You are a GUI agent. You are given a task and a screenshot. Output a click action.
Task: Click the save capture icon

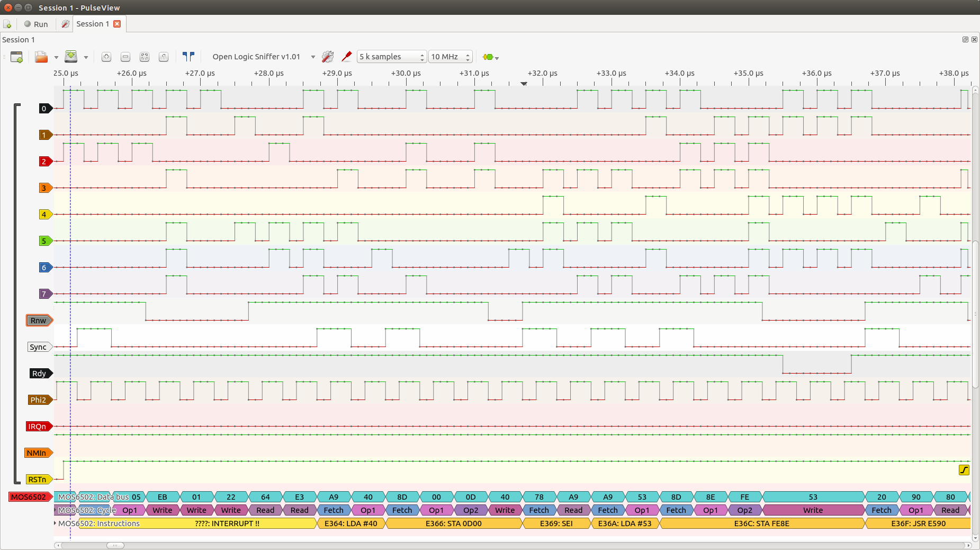point(71,57)
